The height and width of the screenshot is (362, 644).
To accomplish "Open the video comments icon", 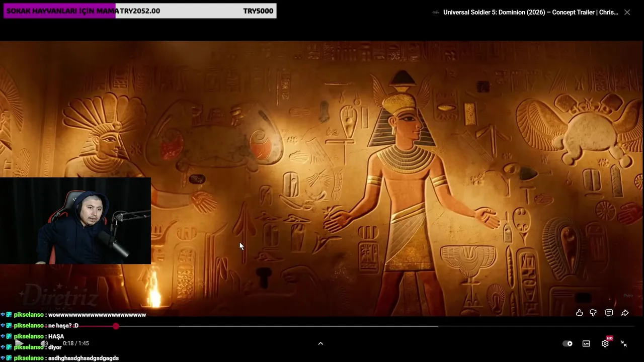I will pyautogui.click(x=609, y=313).
